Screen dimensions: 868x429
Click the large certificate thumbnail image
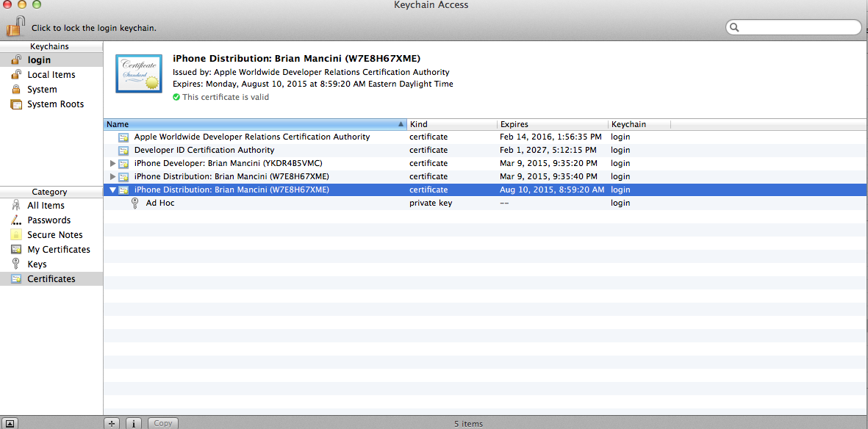139,73
